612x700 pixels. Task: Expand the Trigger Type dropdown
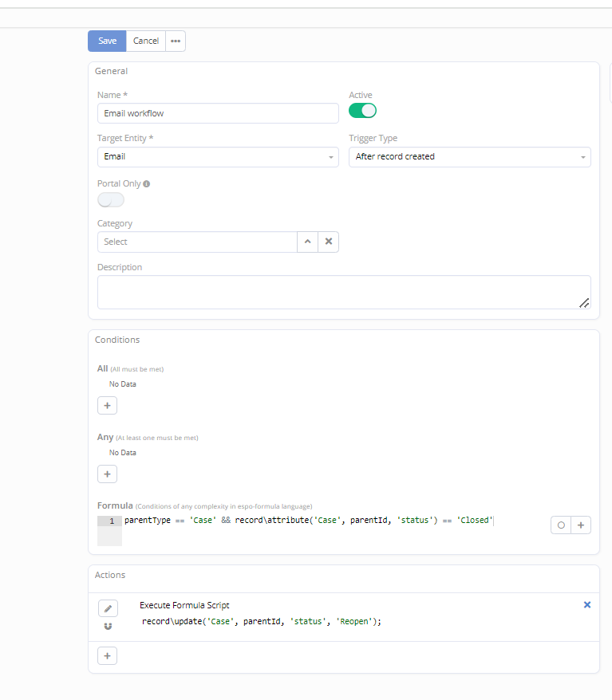(469, 157)
